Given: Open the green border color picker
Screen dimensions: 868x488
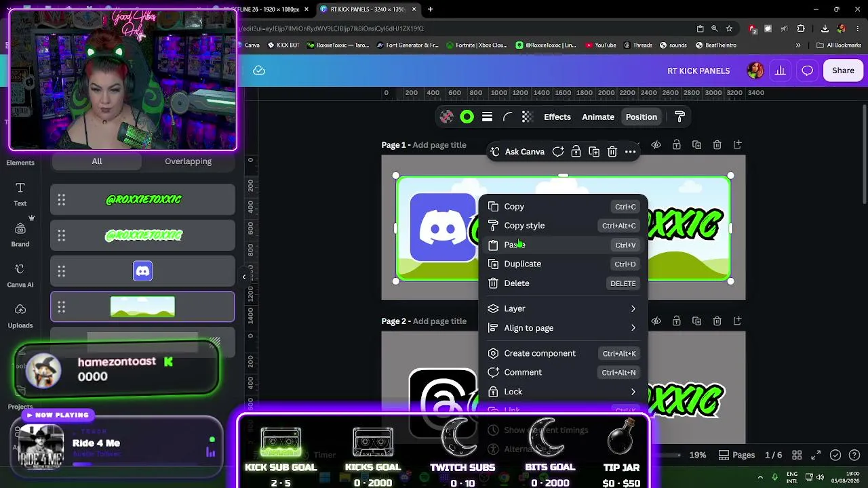Looking at the screenshot, I should pyautogui.click(x=467, y=117).
